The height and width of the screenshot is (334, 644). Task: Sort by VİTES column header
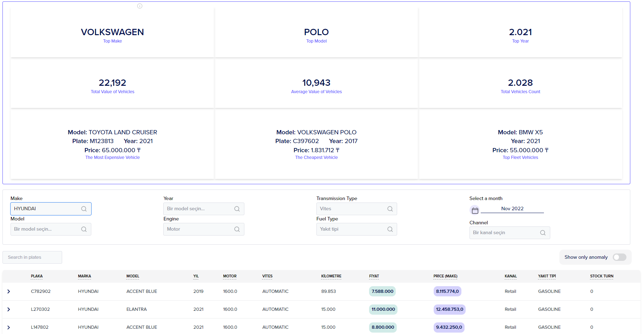(267, 276)
